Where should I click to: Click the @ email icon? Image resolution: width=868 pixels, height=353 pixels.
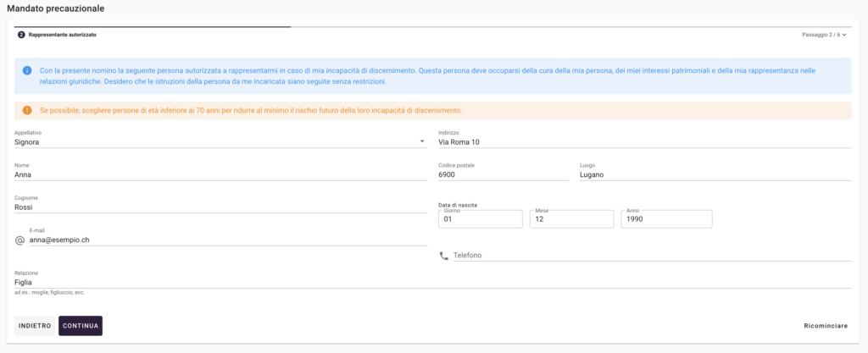click(x=20, y=240)
